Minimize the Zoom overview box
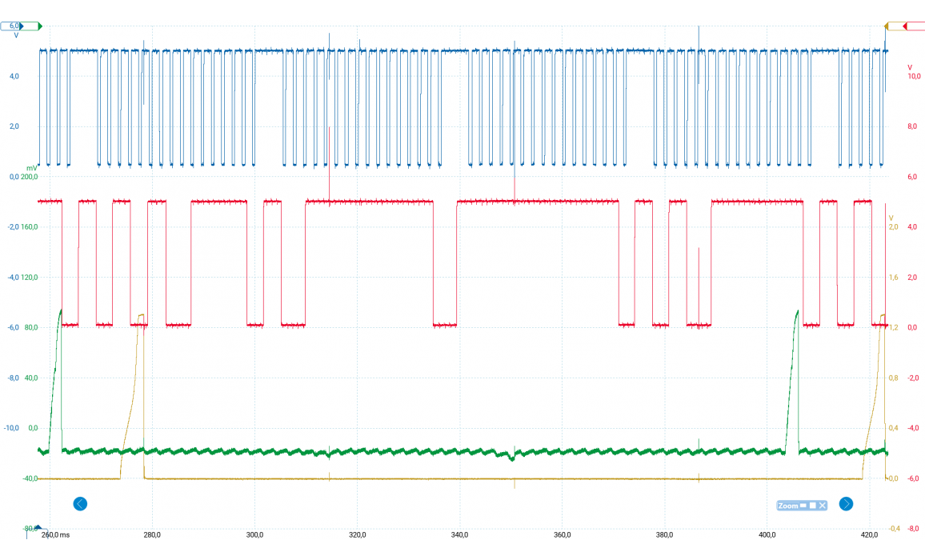This screenshot has height=560, width=925. [x=803, y=506]
